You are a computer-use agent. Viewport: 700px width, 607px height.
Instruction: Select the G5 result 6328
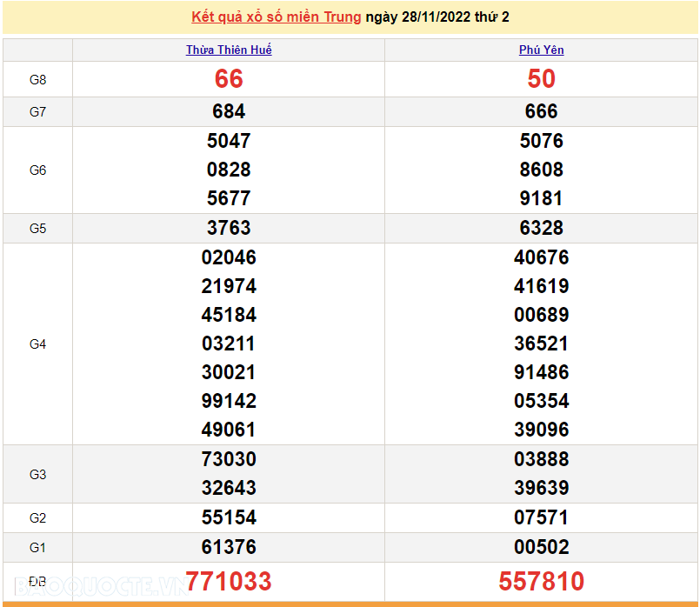pos(541,228)
